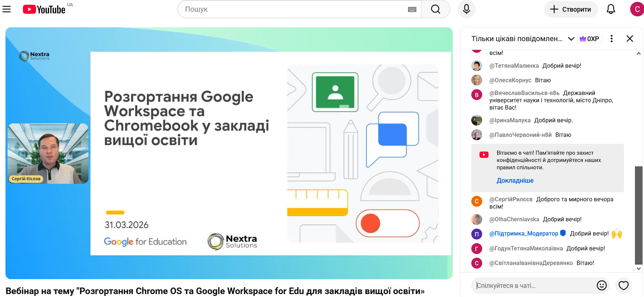This screenshot has width=644, height=297.
Task: Select the @СвітланаІванівнаДеревянко username
Action: click(x=531, y=263)
